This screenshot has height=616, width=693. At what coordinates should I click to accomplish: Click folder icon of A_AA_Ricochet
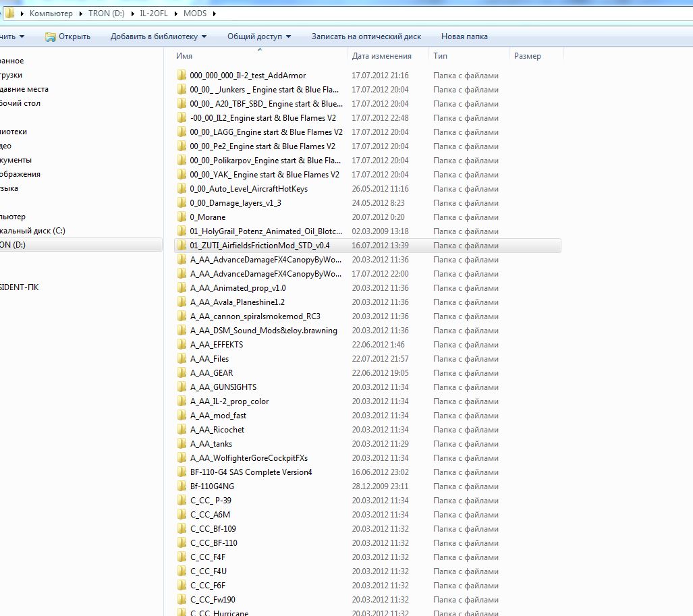click(x=182, y=430)
